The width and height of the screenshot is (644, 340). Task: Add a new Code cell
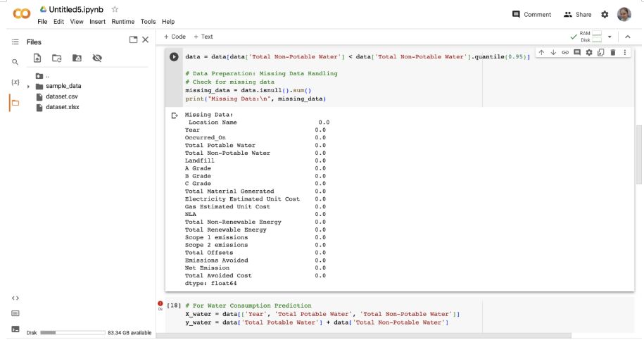click(175, 37)
